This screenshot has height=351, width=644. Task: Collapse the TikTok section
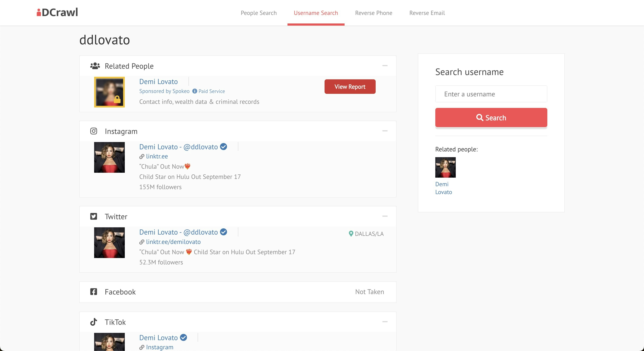[385, 322]
